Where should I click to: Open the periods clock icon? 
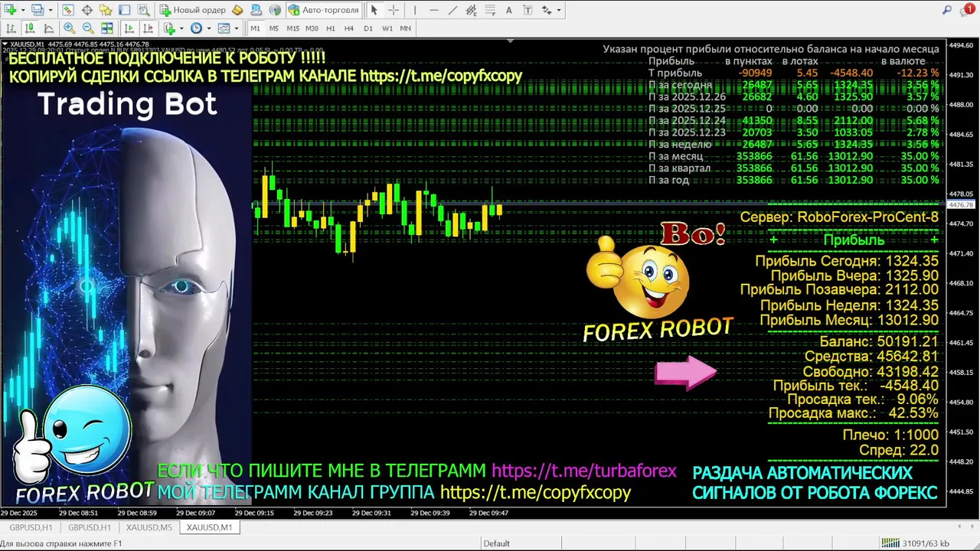[196, 28]
